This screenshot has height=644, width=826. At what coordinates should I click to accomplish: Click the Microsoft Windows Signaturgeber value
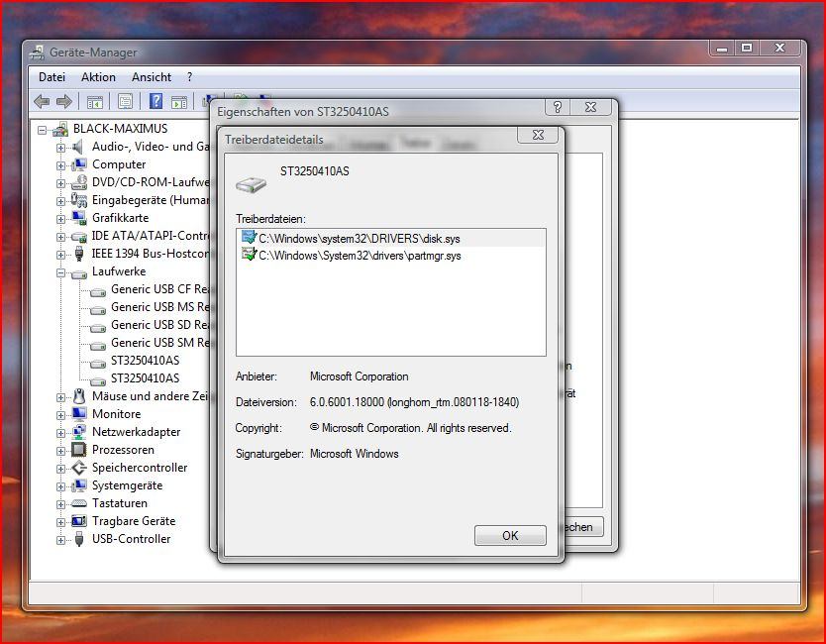click(354, 453)
